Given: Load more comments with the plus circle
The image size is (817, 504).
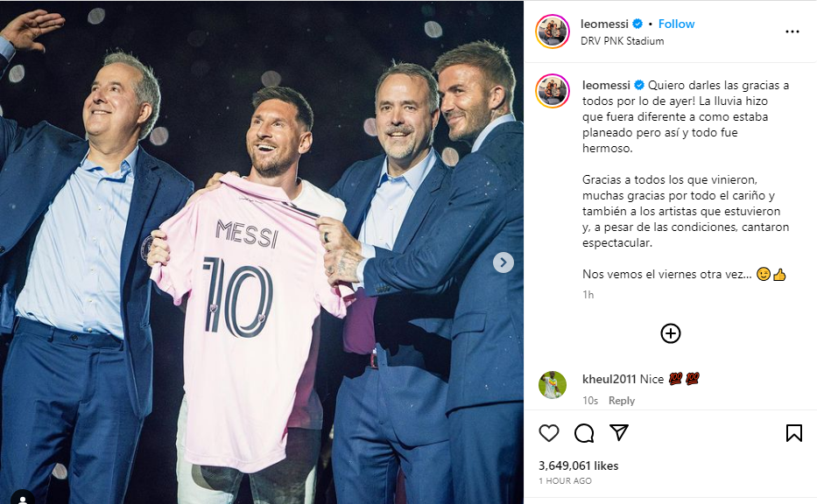Looking at the screenshot, I should point(671,333).
